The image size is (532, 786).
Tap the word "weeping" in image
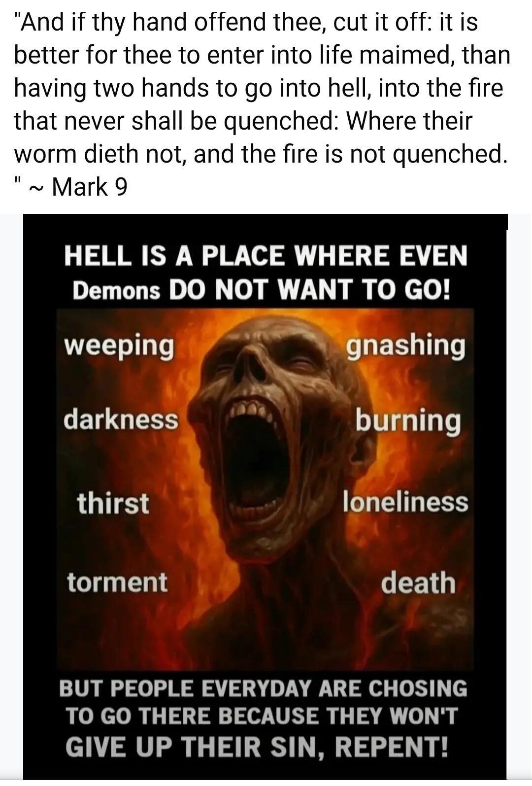point(119,345)
